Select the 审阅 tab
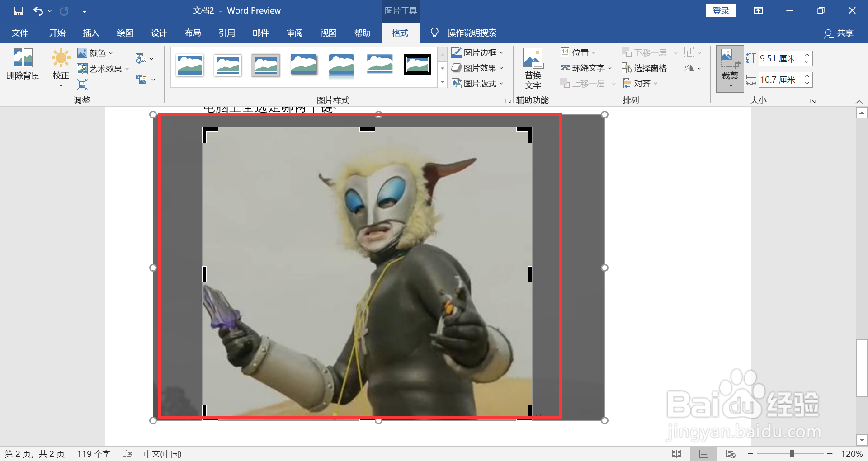 pyautogui.click(x=295, y=33)
